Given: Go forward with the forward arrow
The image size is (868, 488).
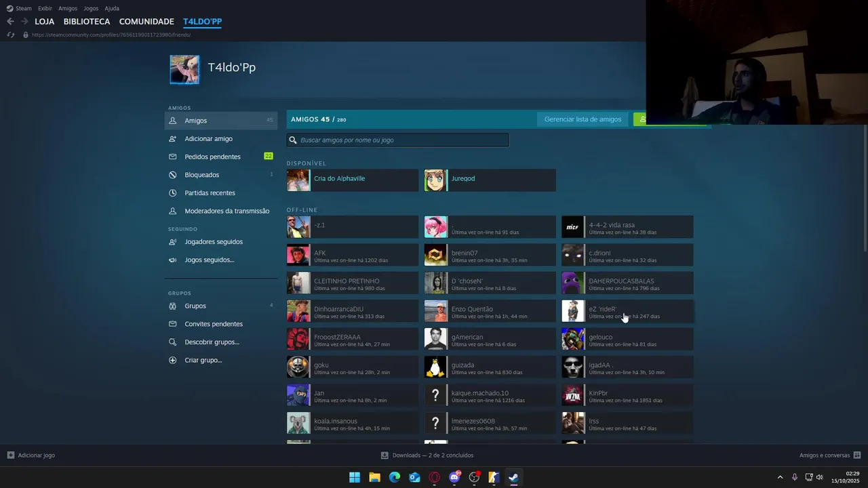Looking at the screenshot, I should (24, 22).
